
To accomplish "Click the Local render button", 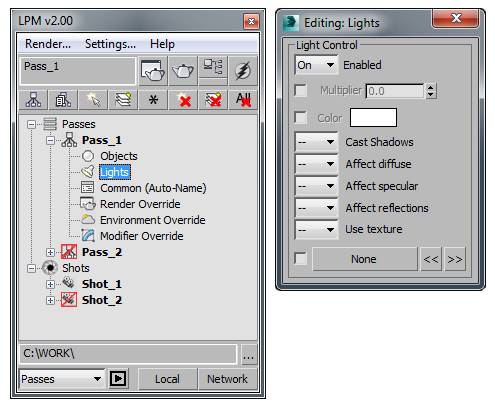I will (168, 379).
